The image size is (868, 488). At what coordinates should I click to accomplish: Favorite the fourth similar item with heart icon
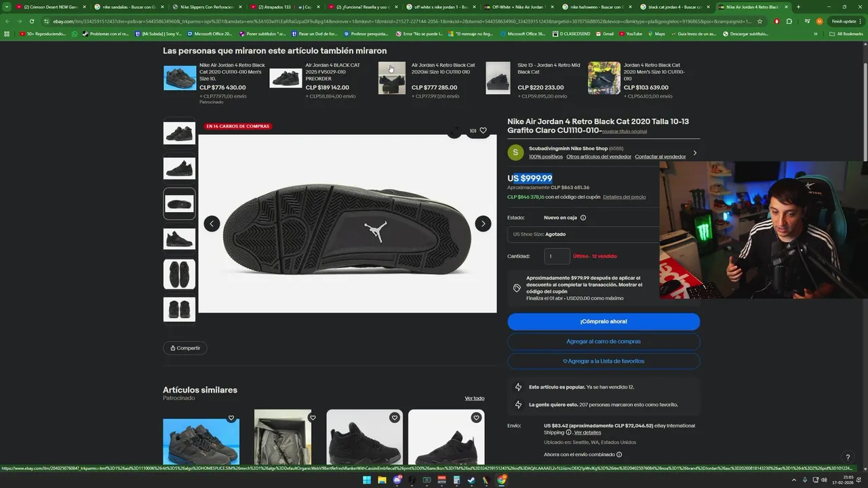point(476,418)
